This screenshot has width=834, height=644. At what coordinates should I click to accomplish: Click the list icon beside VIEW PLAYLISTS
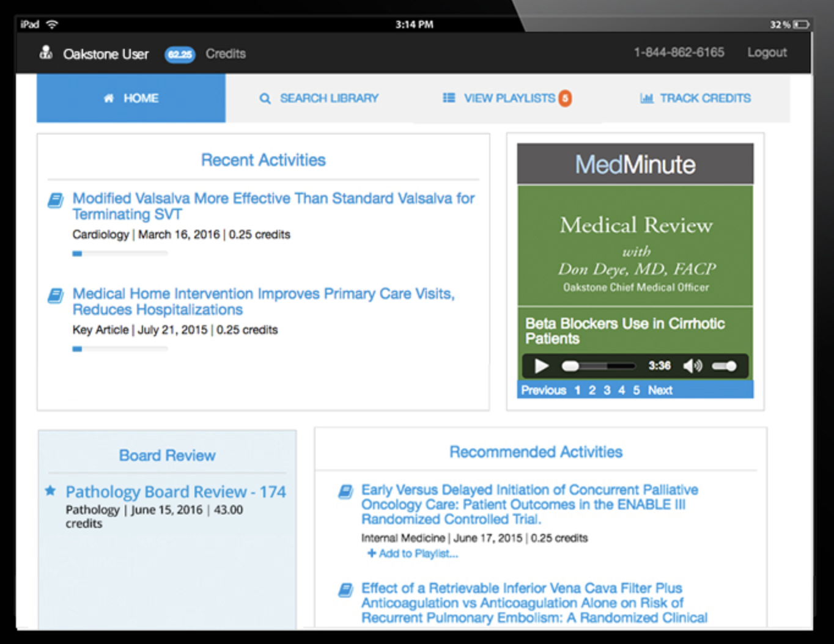coord(449,98)
